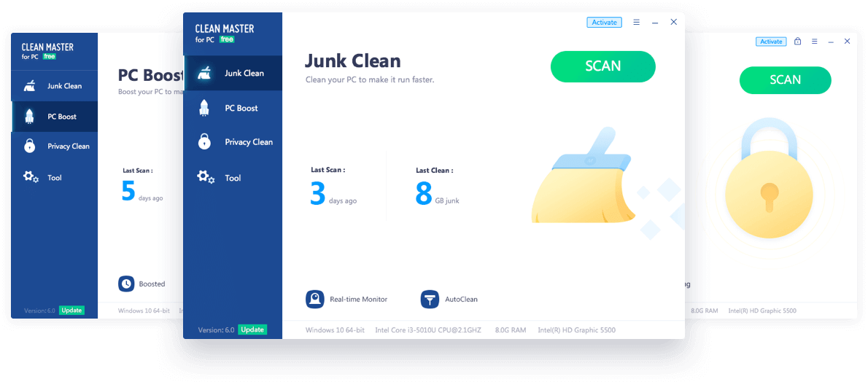Open the Real-time Monitor icon
Viewport: 868px width, 382px height.
[314, 299]
